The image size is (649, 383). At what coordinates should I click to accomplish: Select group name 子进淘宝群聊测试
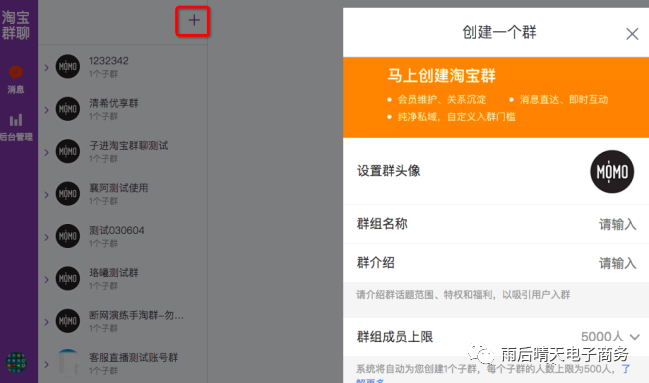click(129, 146)
